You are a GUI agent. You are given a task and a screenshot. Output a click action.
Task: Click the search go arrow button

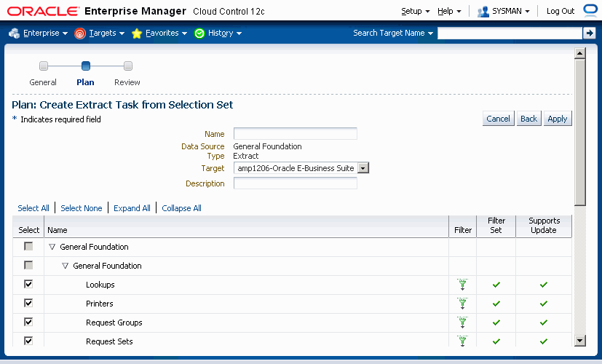click(x=589, y=33)
